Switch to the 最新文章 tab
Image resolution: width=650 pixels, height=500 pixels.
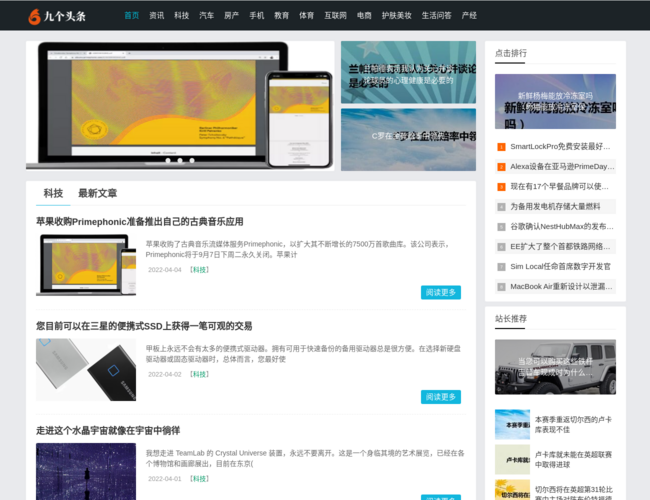(x=97, y=193)
